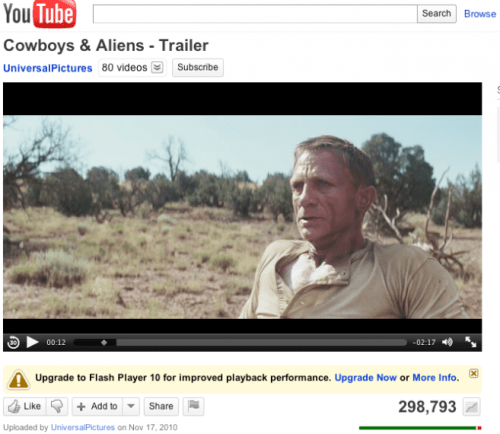Image resolution: width=500 pixels, height=434 pixels.
Task: Click the replay 30 seconds icon
Action: pos(13,342)
